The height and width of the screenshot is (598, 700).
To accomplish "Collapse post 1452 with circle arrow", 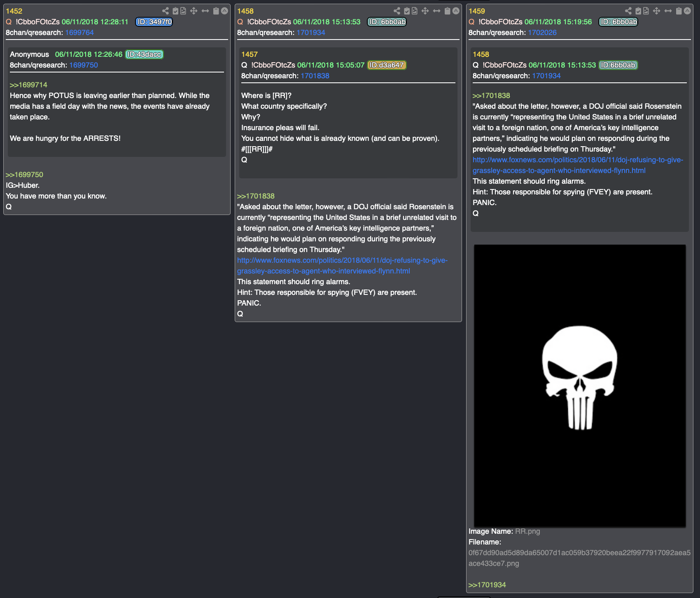I will pyautogui.click(x=224, y=11).
